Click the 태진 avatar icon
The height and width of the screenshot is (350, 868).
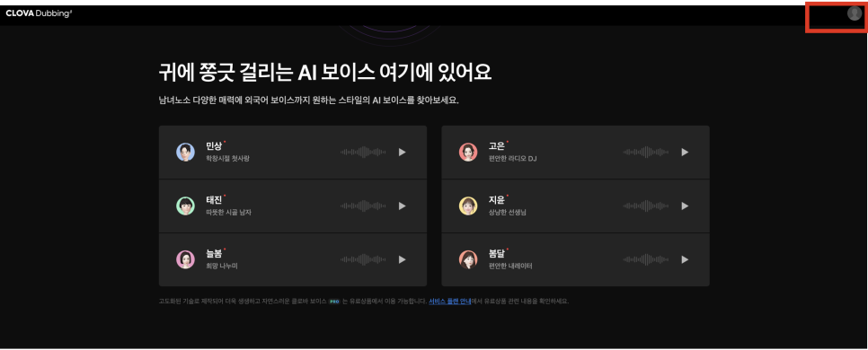coord(185,206)
